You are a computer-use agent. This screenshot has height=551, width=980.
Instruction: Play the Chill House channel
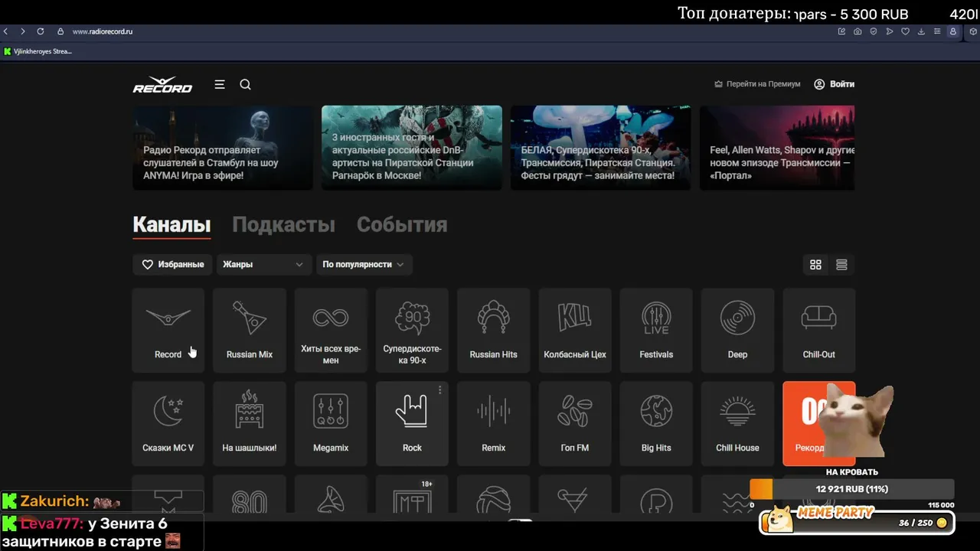point(737,423)
